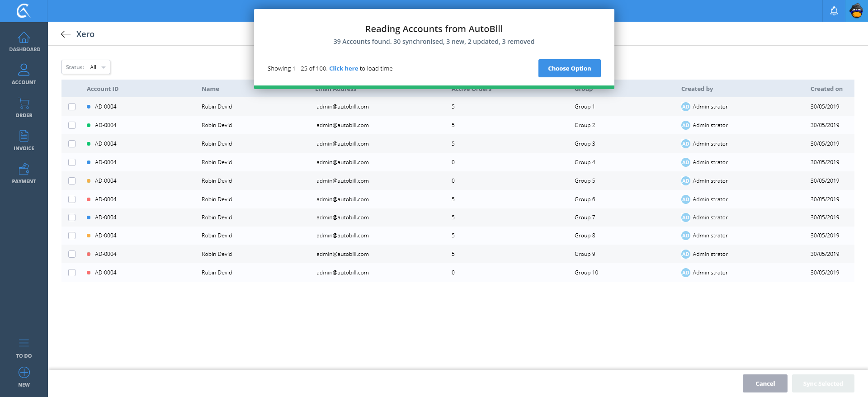Screen dimensions: 868x397
Task: Tick the checkbox for Group 4 row
Action: click(x=72, y=162)
